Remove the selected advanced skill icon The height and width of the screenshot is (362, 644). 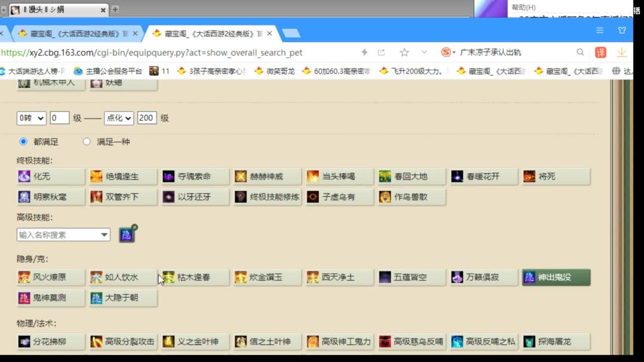click(134, 227)
